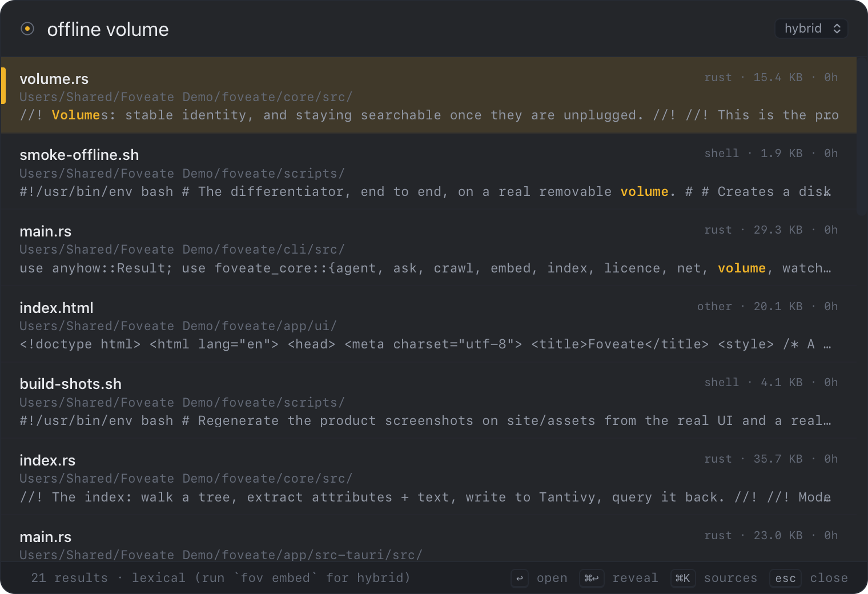
Task: Click the results list scrollbar
Action: pos(862,136)
